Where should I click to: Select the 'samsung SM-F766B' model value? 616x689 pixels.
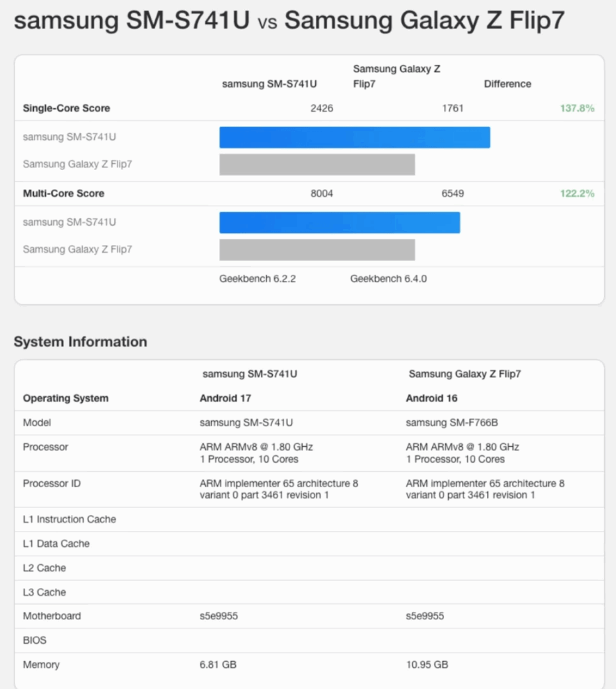pos(451,422)
